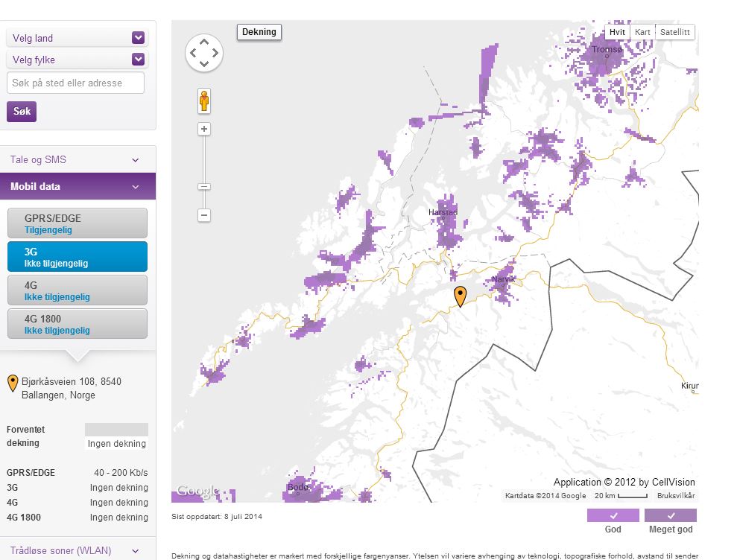
Task: Zoom in with the plus button
Action: (204, 129)
